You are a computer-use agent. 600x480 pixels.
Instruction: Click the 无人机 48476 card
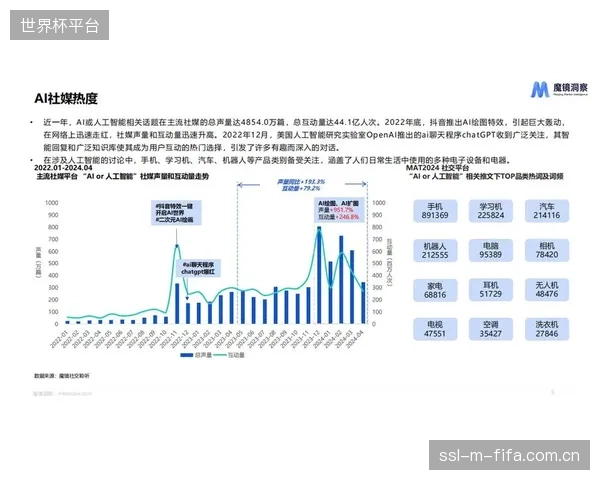click(x=546, y=290)
